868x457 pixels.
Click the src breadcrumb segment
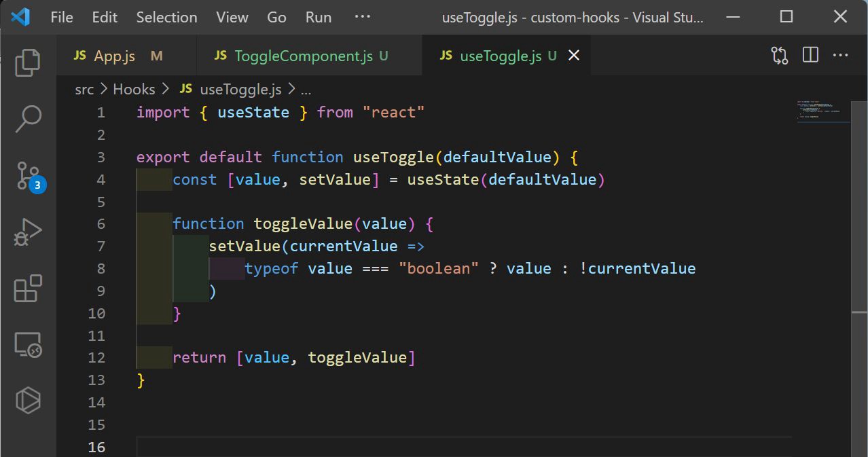(84, 89)
